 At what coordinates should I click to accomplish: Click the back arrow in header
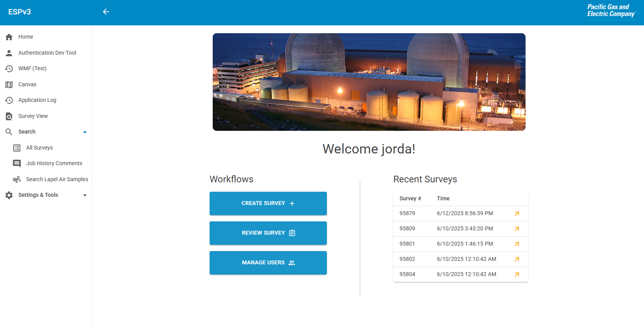[106, 12]
